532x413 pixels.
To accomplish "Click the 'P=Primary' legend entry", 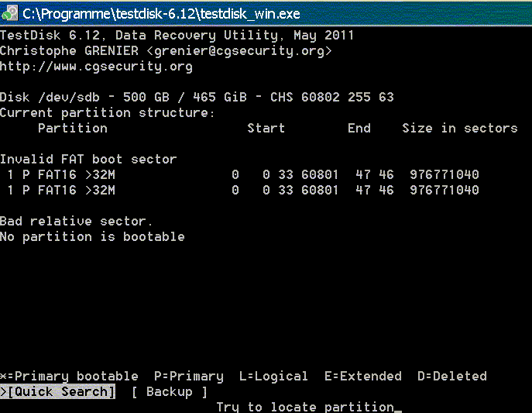I will [x=189, y=376].
